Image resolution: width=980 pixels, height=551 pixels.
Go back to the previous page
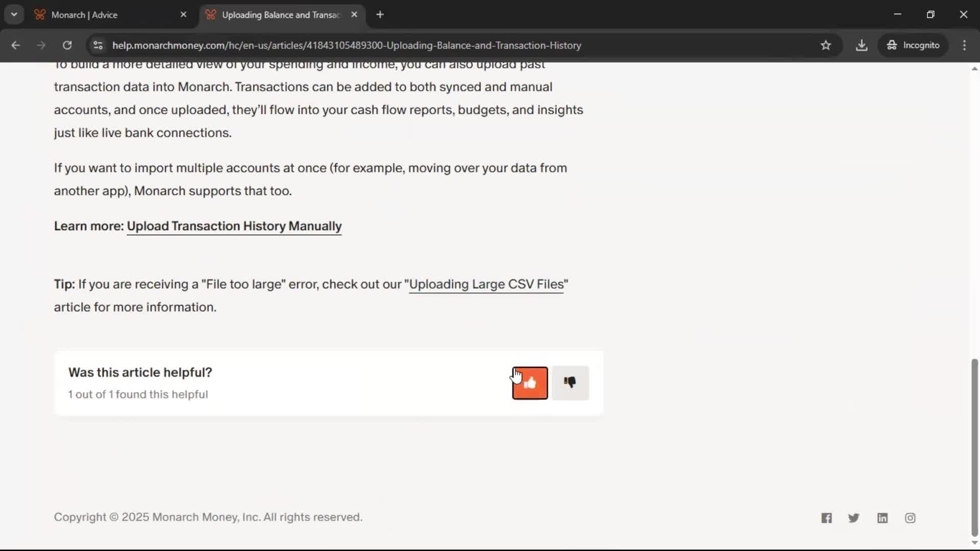pos(16,45)
